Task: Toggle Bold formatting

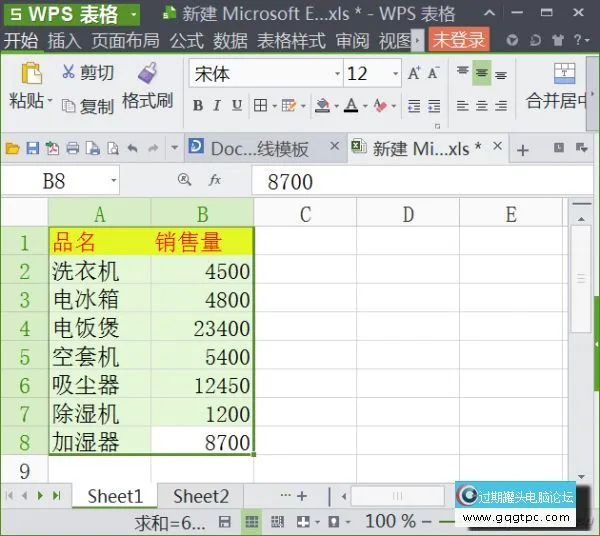Action: pos(198,105)
